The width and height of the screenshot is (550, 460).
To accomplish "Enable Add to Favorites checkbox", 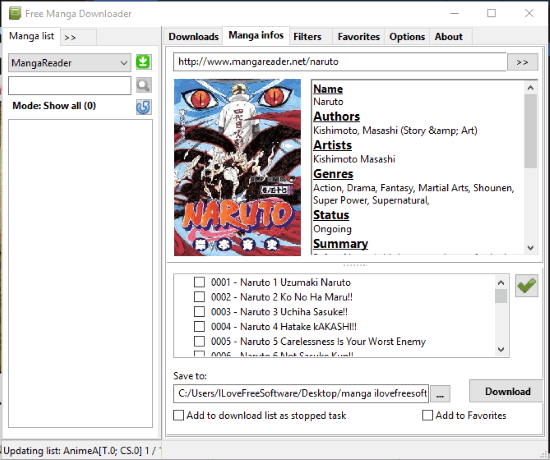I will [427, 415].
